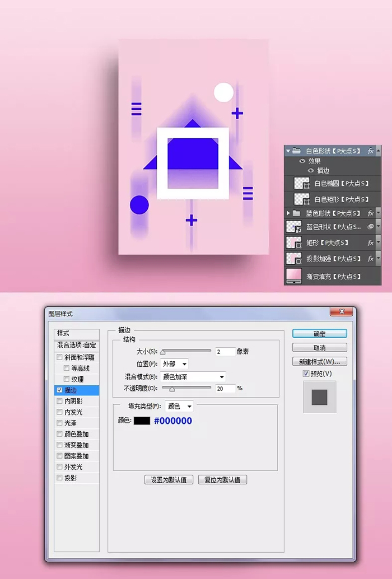Viewport: 392px width, 579px height.
Task: Select the 白色矩形 layer name
Action: [x=342, y=199]
